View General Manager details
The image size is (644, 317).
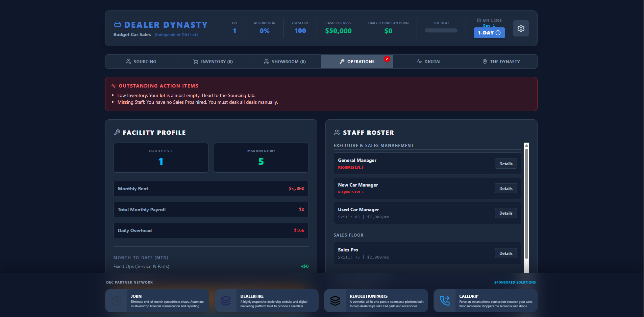click(506, 164)
